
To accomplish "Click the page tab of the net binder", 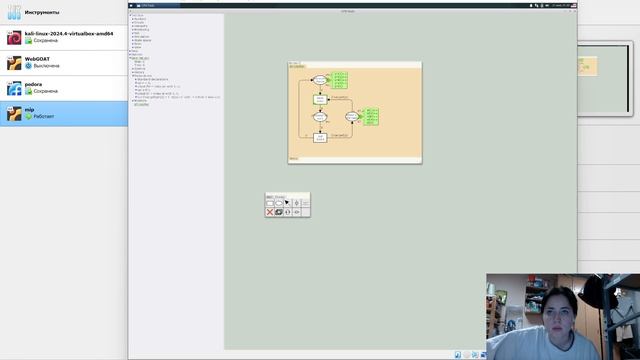I will [297, 66].
